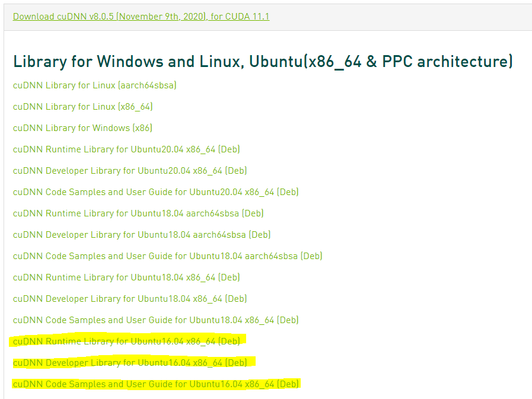Open Code Samples and User Guide Ubuntu18.04 x86_64
This screenshot has height=399, width=532.
pos(156,320)
